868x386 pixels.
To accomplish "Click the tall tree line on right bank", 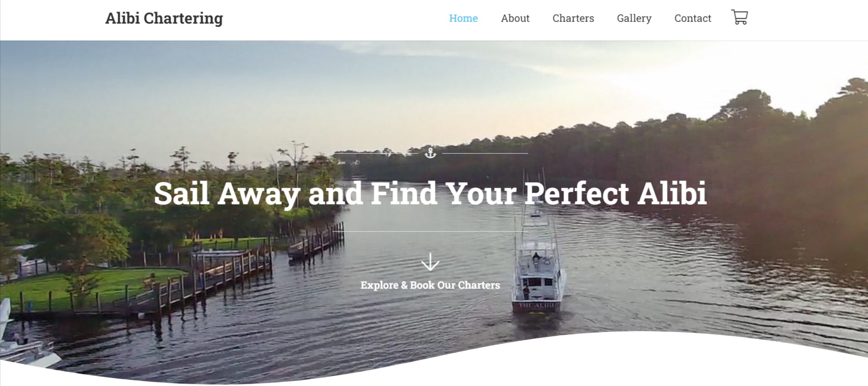I will 685,151.
